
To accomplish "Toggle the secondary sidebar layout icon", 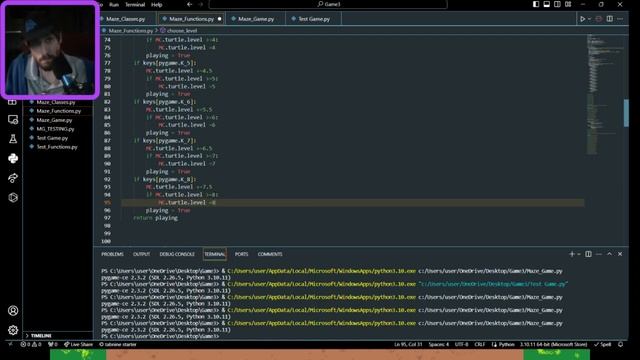I will click(557, 4).
